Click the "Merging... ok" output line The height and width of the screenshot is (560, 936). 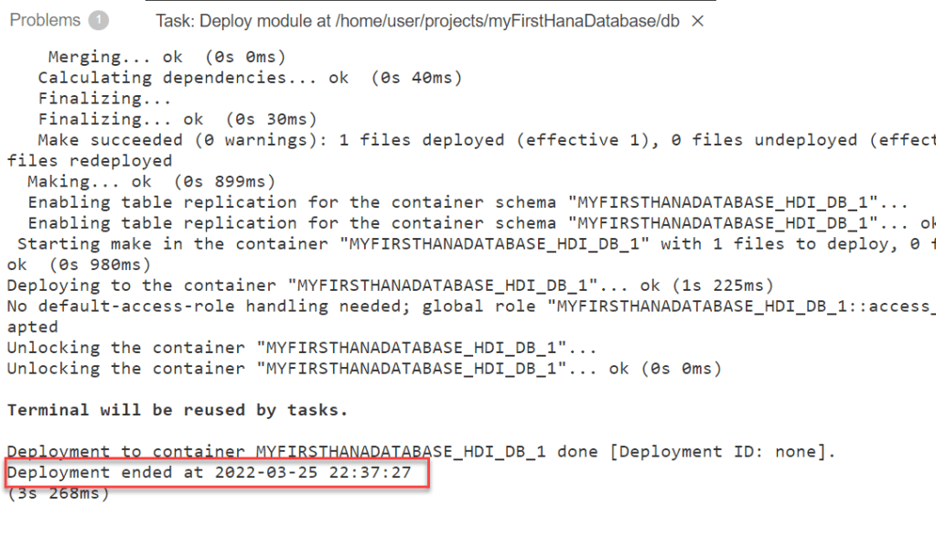click(167, 57)
